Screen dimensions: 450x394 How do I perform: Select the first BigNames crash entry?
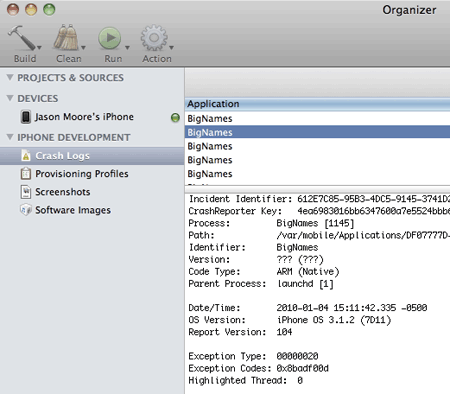(317, 119)
